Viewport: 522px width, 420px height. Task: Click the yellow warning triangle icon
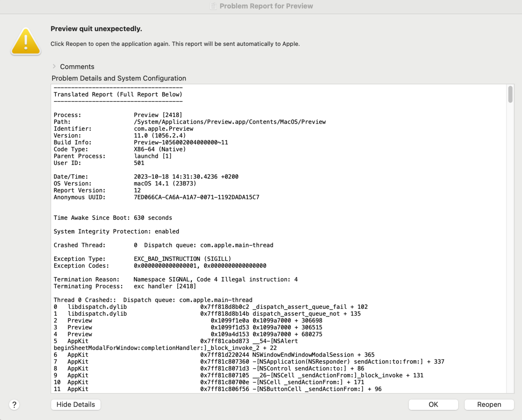click(26, 41)
